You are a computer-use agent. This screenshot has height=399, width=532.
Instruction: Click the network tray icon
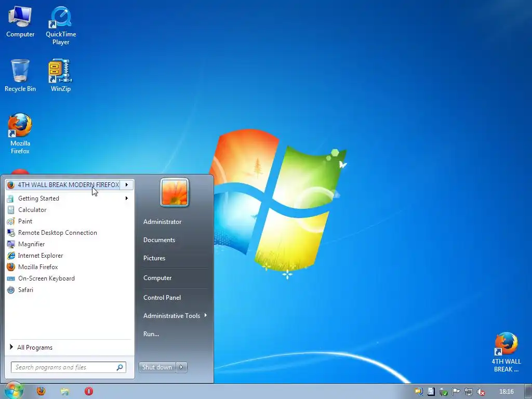click(468, 392)
